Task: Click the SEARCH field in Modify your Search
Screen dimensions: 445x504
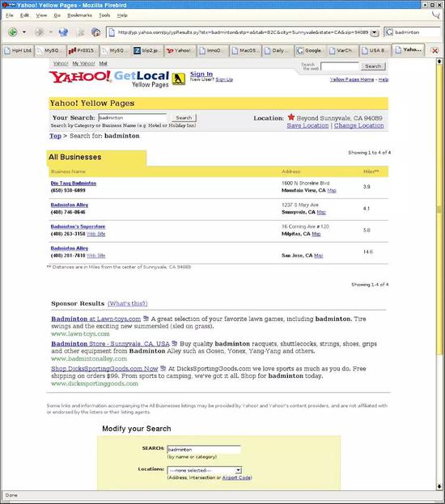Action: pos(204,449)
